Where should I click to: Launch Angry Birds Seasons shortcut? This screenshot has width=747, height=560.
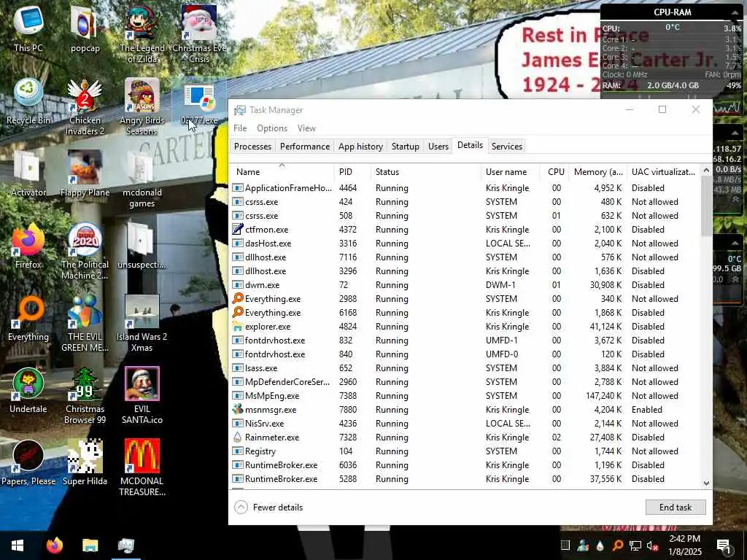[142, 106]
